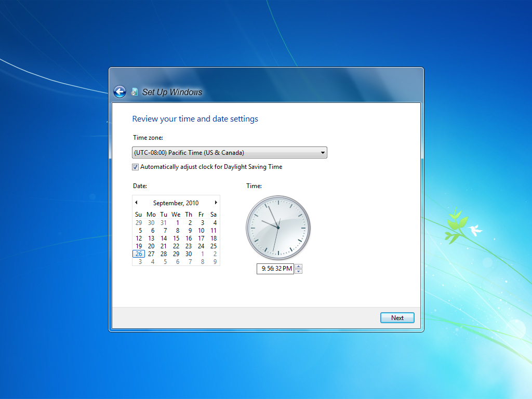Screen dimensions: 532x399
Task: Select September 30 in the calendar
Action: pos(189,254)
